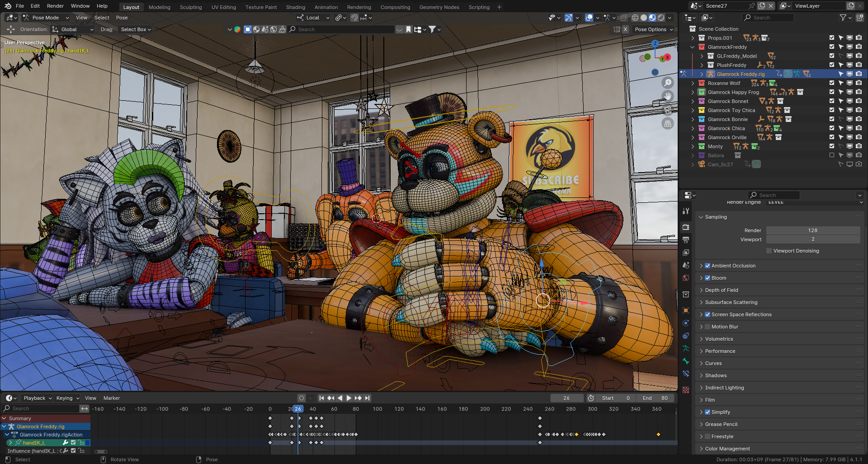Switch to wireframe viewport shading
Image resolution: width=868 pixels, height=464 pixels.
click(635, 18)
